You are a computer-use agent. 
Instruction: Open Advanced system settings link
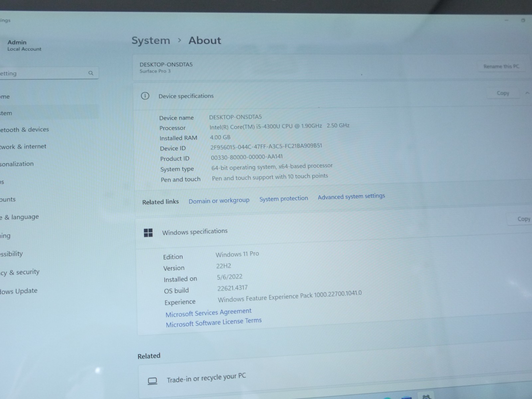point(351,197)
